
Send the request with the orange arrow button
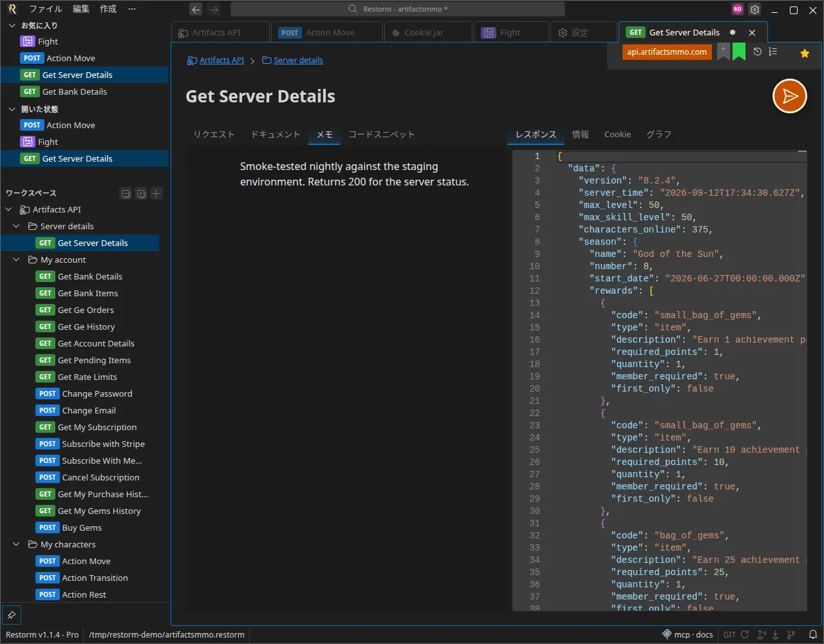[790, 96]
